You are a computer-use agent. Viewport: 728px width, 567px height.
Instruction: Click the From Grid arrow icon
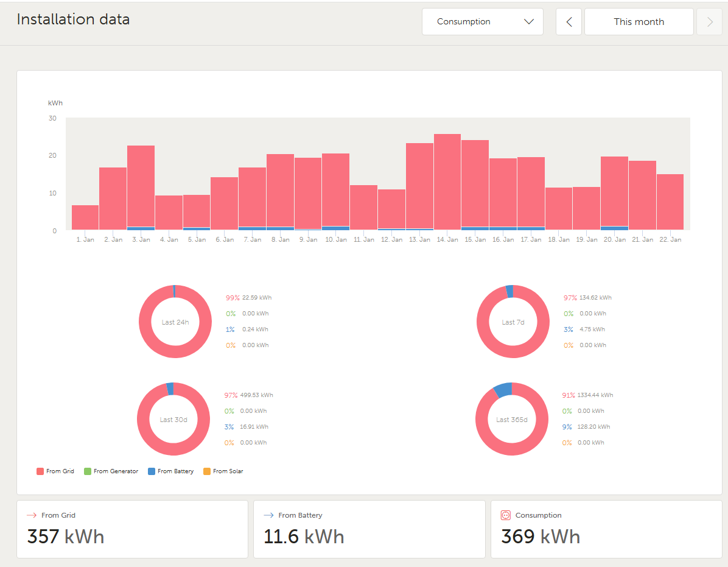[32, 515]
